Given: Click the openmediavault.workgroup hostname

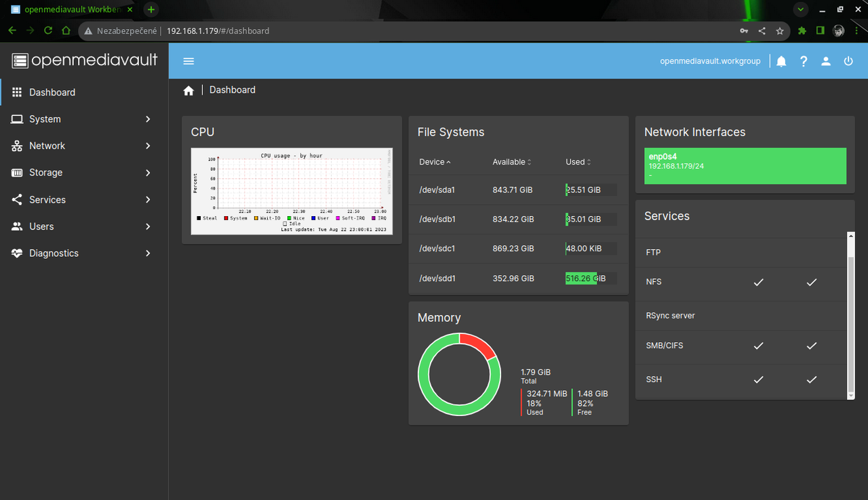Looking at the screenshot, I should (x=710, y=61).
